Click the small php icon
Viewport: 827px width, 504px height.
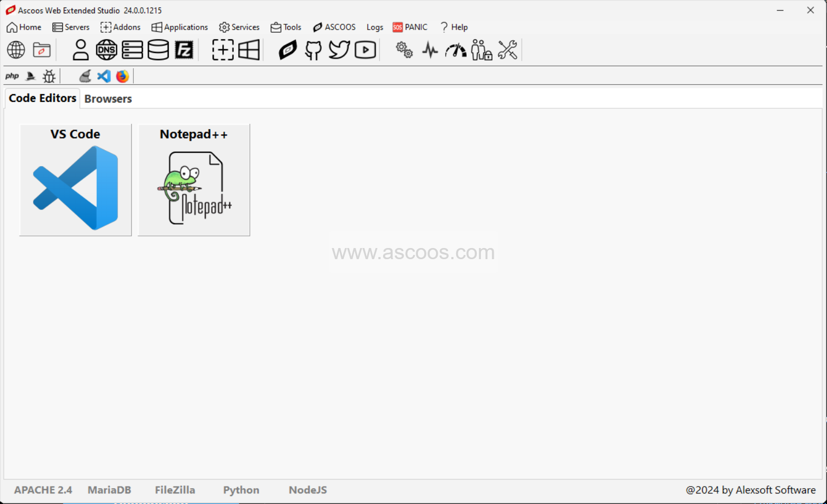[x=12, y=76]
